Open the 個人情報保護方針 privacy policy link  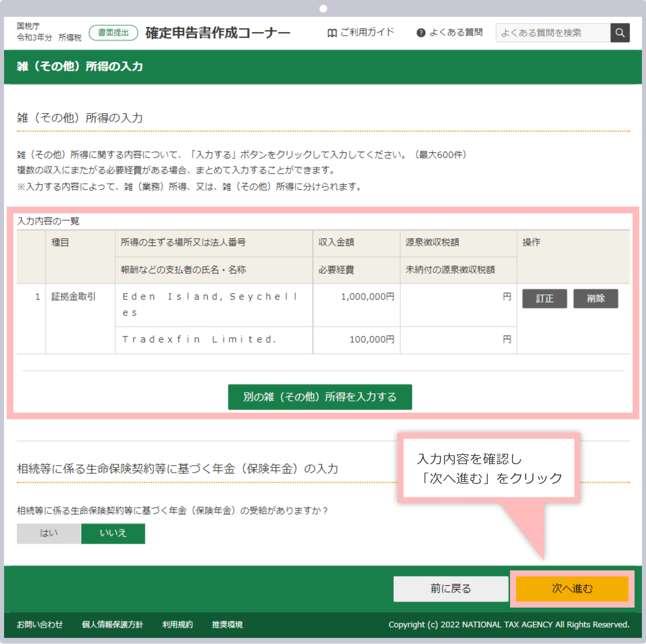coord(112,625)
